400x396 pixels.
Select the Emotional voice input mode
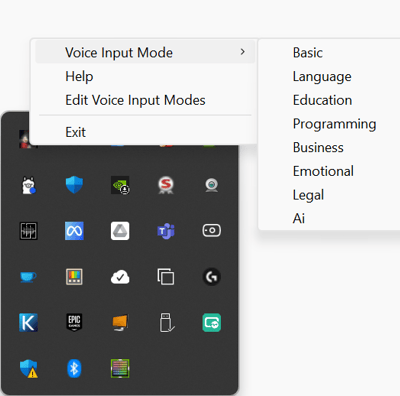(x=323, y=171)
